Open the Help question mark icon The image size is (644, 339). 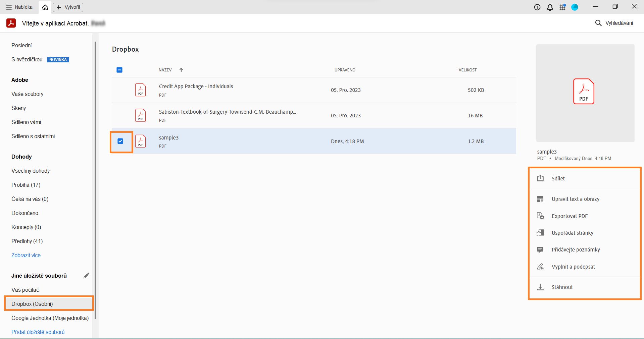[x=537, y=7]
